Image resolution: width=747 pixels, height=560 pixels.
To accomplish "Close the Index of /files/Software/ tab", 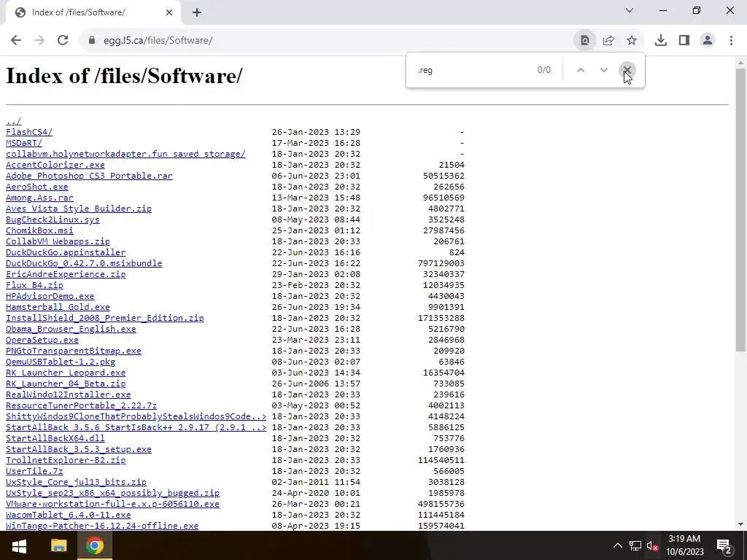I will [169, 13].
